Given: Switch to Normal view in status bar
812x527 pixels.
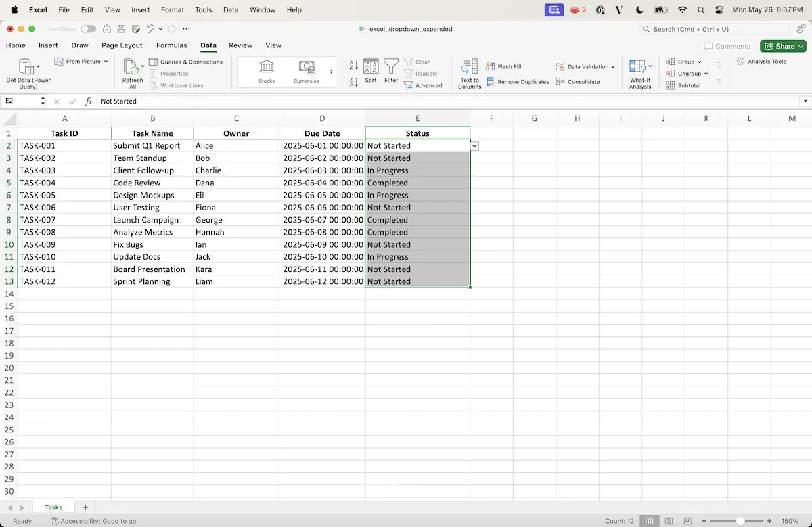Looking at the screenshot, I should 650,521.
